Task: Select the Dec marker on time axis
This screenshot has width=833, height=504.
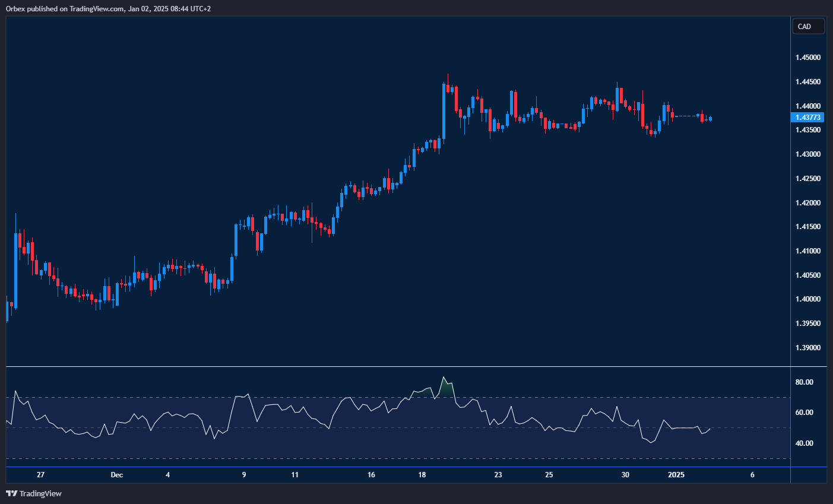Action: point(116,475)
